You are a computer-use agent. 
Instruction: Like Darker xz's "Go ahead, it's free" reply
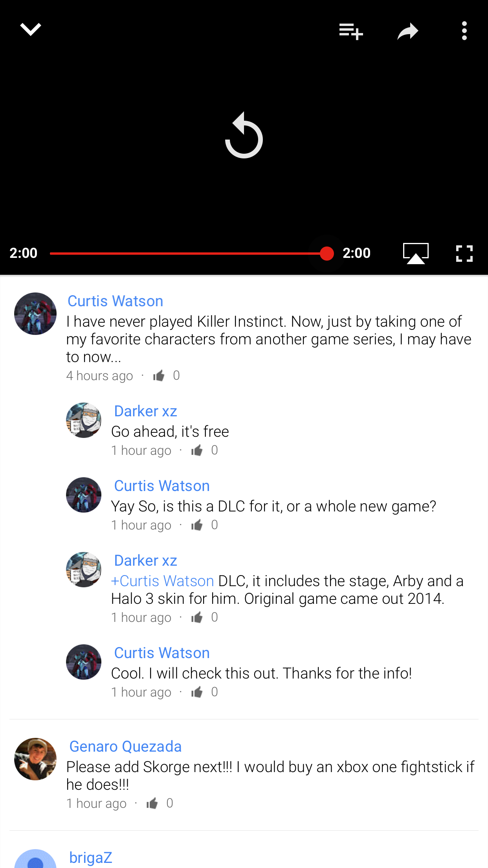coord(197,450)
